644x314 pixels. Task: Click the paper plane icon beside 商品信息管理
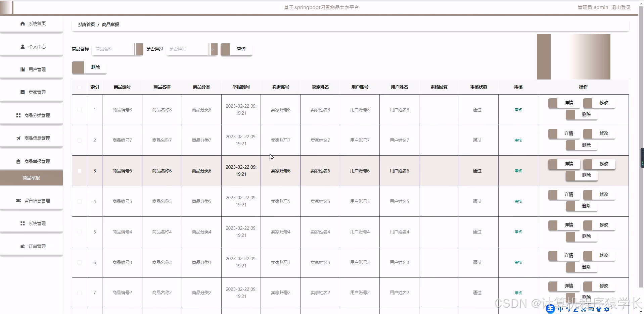pos(18,138)
